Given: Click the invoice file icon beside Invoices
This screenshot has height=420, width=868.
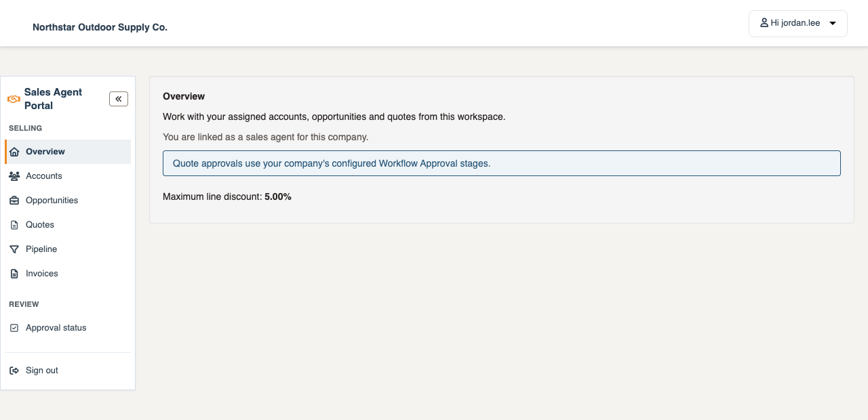Looking at the screenshot, I should click(14, 274).
